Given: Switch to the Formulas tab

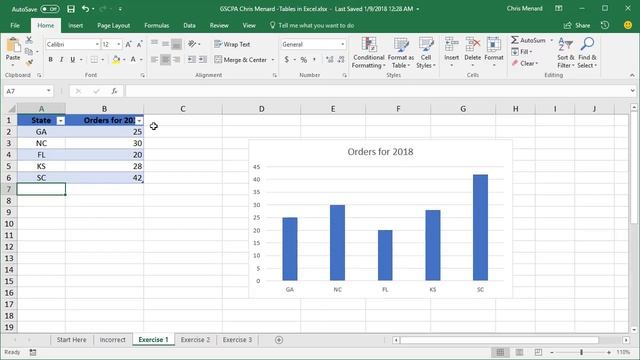Looking at the screenshot, I should [156, 25].
